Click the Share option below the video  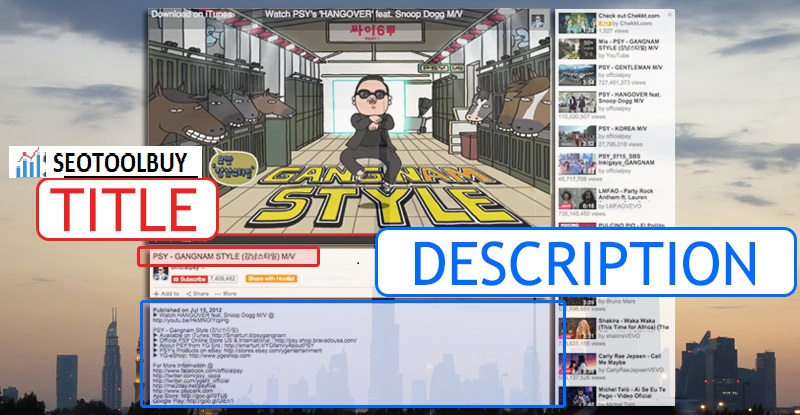[197, 294]
